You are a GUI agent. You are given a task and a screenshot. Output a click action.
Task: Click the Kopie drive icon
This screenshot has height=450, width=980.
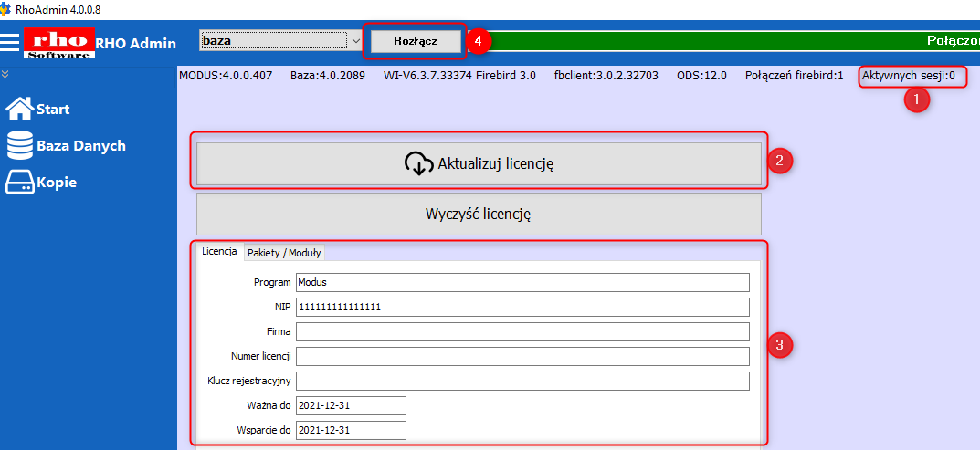[20, 183]
